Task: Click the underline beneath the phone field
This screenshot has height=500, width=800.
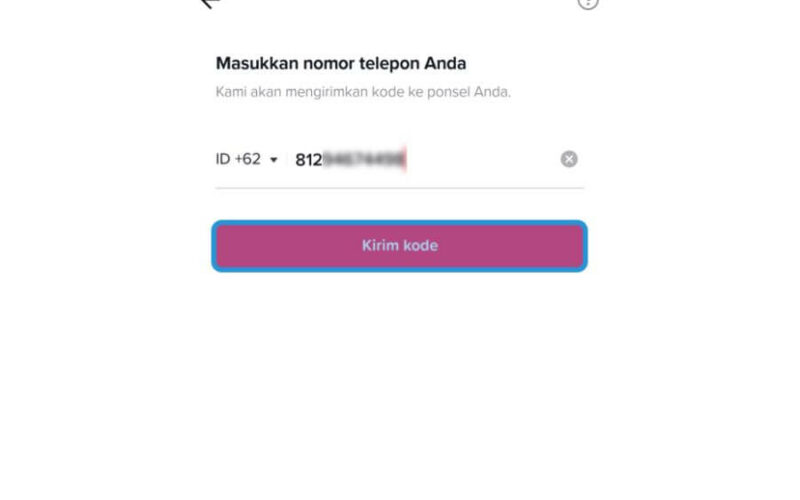Action: pyautogui.click(x=399, y=188)
